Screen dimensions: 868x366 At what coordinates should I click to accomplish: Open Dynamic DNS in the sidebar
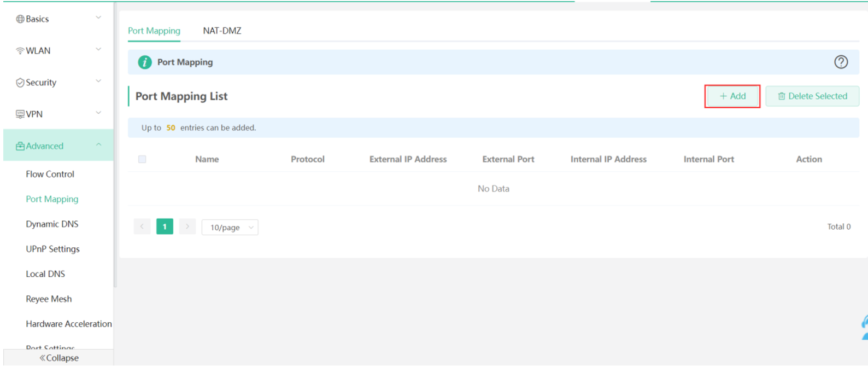(52, 224)
